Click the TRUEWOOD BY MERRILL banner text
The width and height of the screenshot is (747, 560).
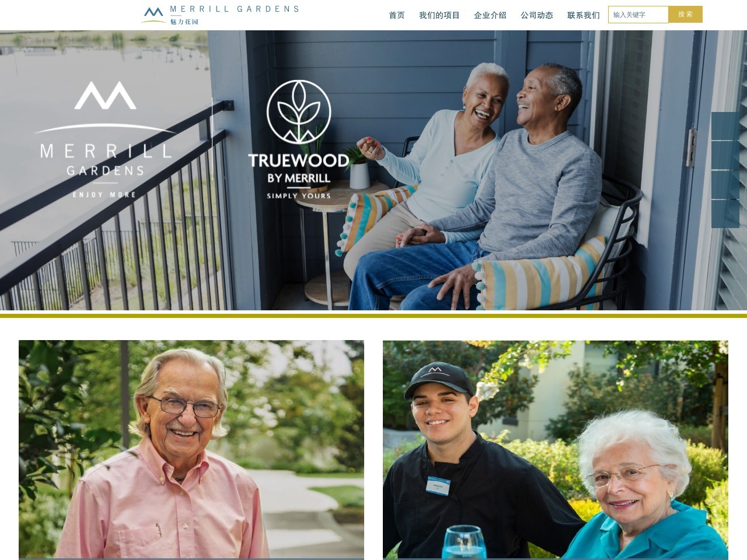(298, 168)
